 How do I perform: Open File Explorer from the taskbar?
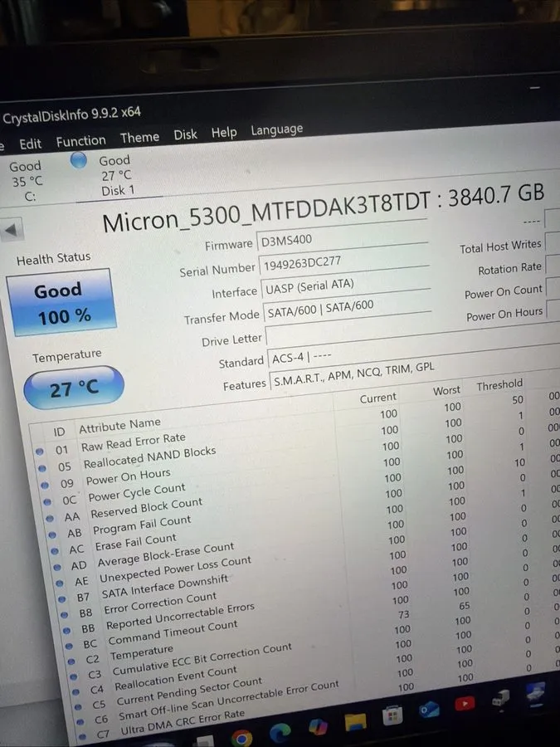point(355,720)
